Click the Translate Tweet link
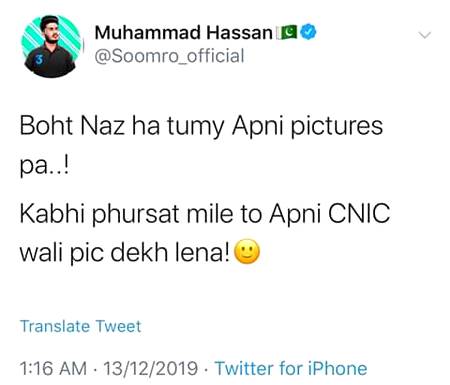Image resolution: width=450 pixels, height=385 pixels. (x=80, y=326)
